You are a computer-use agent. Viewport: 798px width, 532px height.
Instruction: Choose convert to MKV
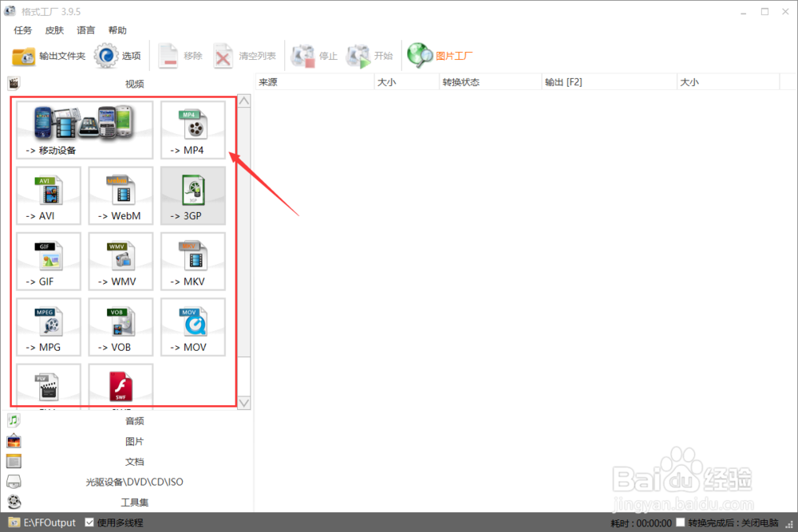[193, 261]
